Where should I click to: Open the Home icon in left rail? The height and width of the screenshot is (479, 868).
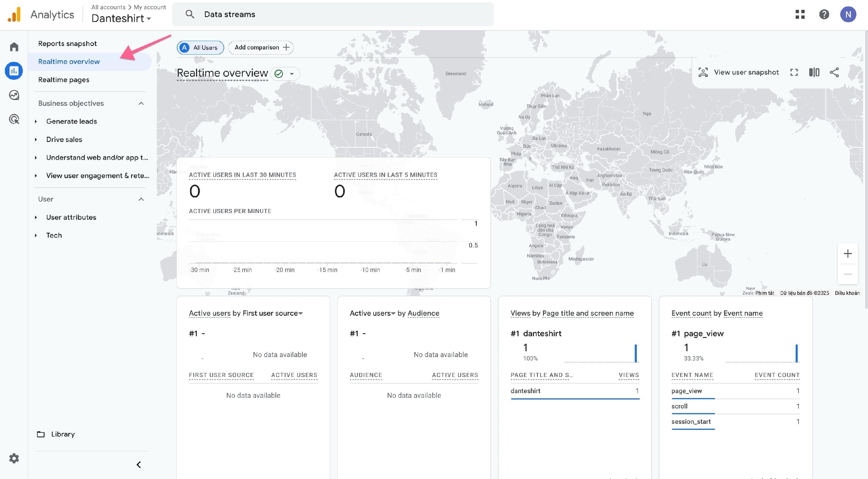pyautogui.click(x=14, y=47)
